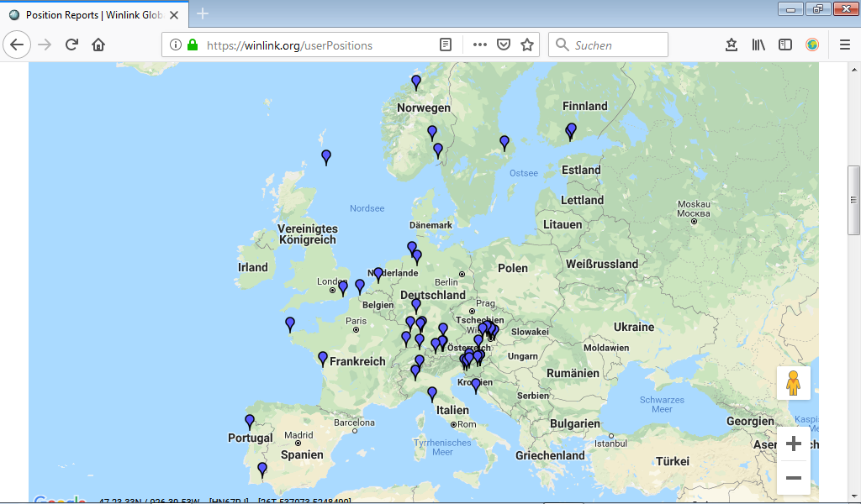Click the Finnland country label
Screen dimensions: 861x504
tap(585, 106)
